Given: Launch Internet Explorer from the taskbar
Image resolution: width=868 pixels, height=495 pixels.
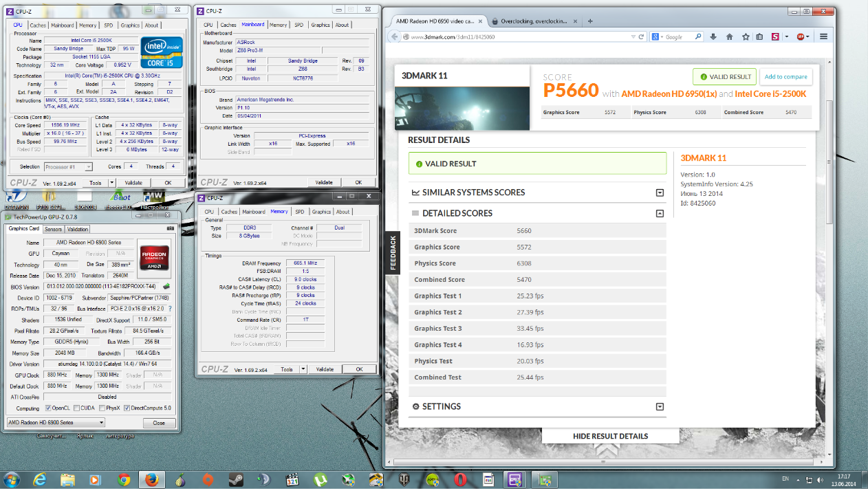Looking at the screenshot, I should pos(40,480).
